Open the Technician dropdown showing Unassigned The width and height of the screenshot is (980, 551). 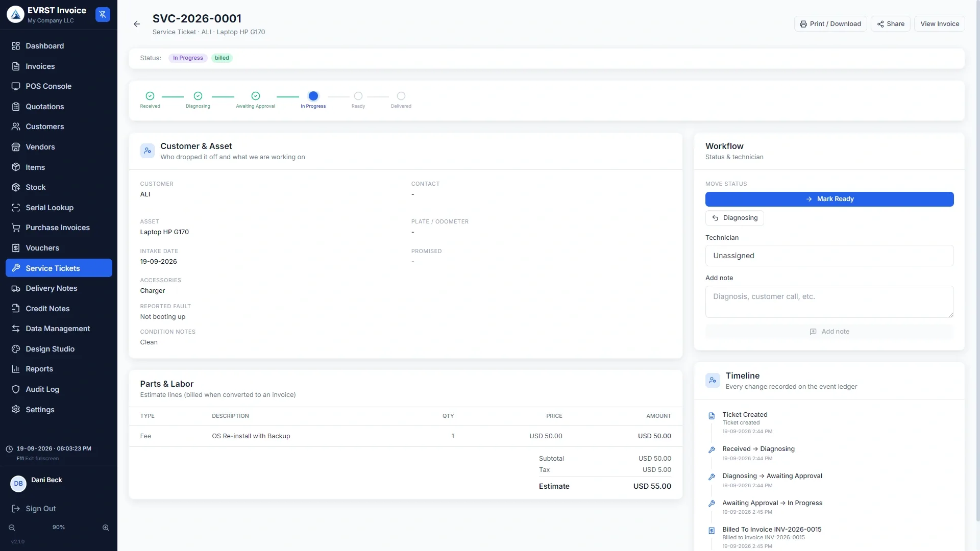(829, 256)
